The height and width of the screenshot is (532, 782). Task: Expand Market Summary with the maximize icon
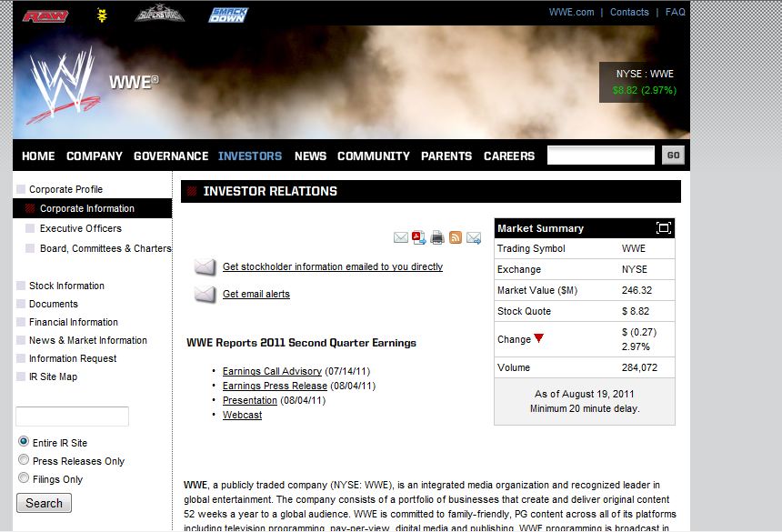[663, 228]
